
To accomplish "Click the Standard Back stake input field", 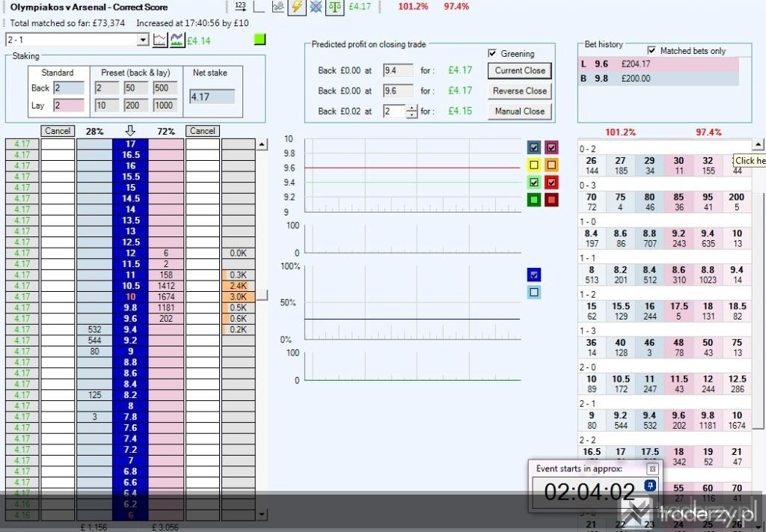I will (x=68, y=88).
